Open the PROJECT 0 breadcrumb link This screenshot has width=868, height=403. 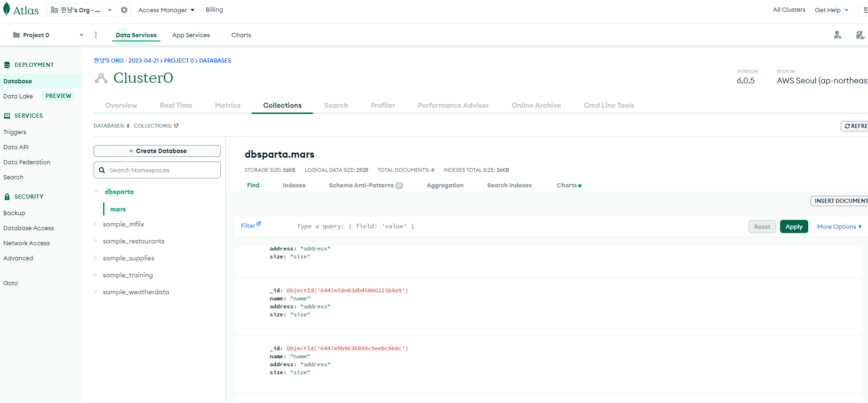click(x=179, y=61)
